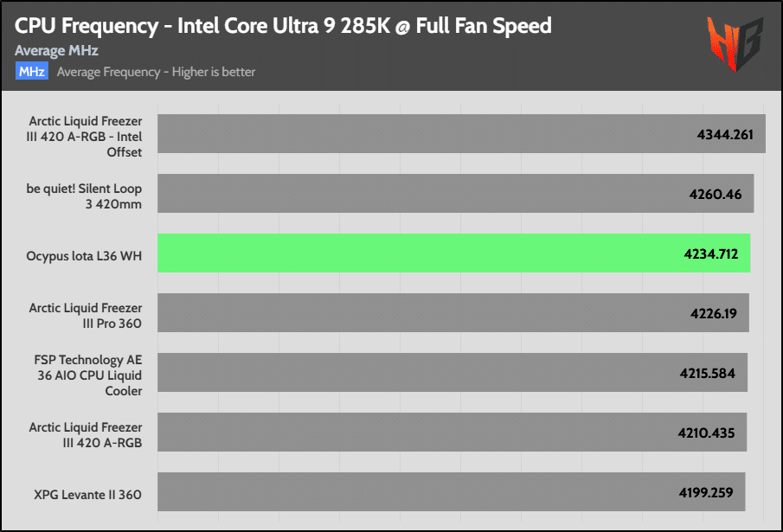Click the 4199.259 value label

(706, 492)
